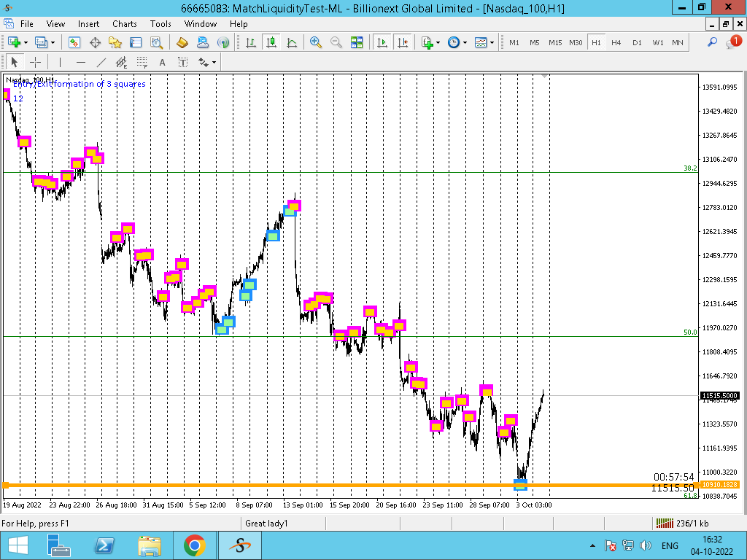Open the Window menu
The image size is (747, 560).
[201, 24]
